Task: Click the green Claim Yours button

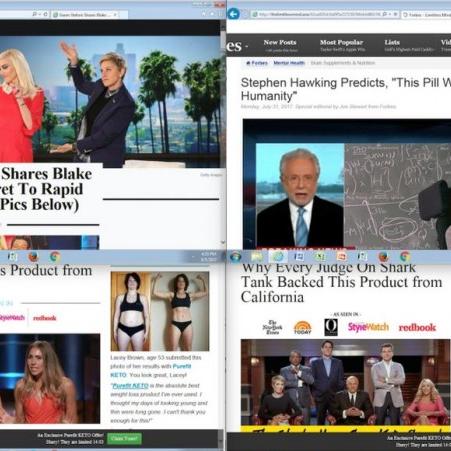Action: (x=125, y=439)
